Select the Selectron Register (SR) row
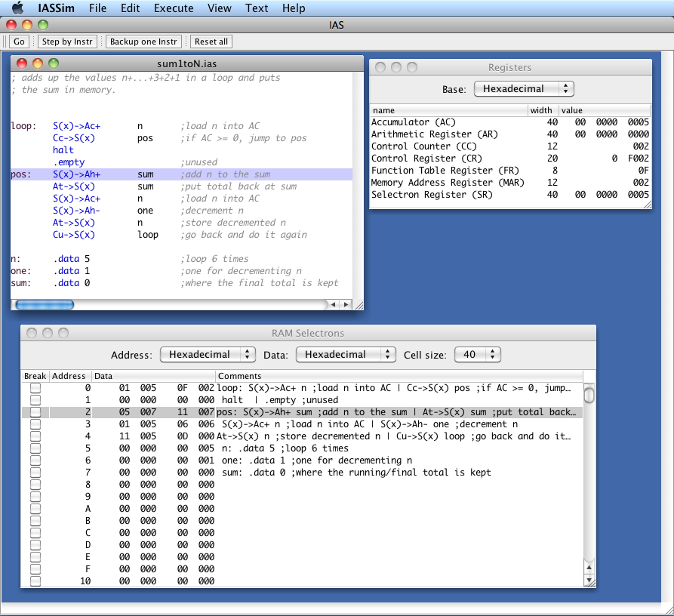Screen dimensions: 674x616 [x=509, y=194]
